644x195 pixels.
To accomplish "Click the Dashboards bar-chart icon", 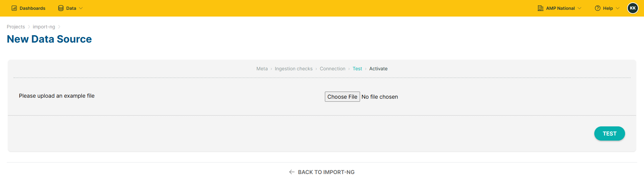I will pyautogui.click(x=14, y=8).
